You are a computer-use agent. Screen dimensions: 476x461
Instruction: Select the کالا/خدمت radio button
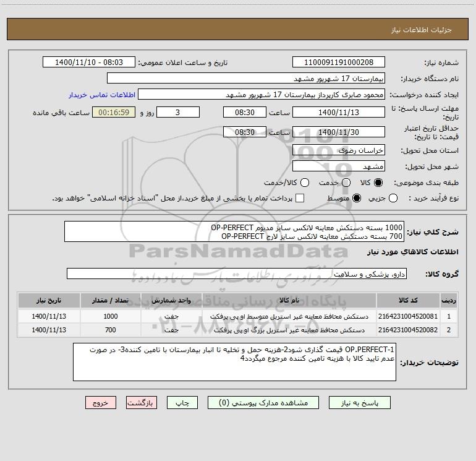click(305, 183)
